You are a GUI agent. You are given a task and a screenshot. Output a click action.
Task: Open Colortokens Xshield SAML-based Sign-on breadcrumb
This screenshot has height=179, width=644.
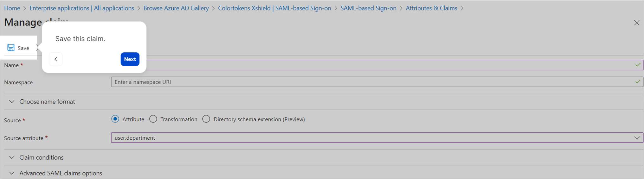tap(274, 8)
